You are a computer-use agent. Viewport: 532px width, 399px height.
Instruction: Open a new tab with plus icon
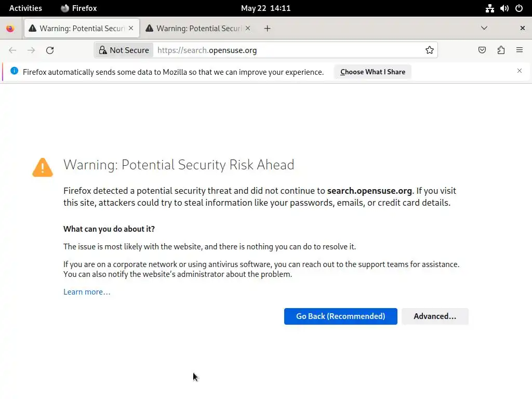tap(268, 29)
